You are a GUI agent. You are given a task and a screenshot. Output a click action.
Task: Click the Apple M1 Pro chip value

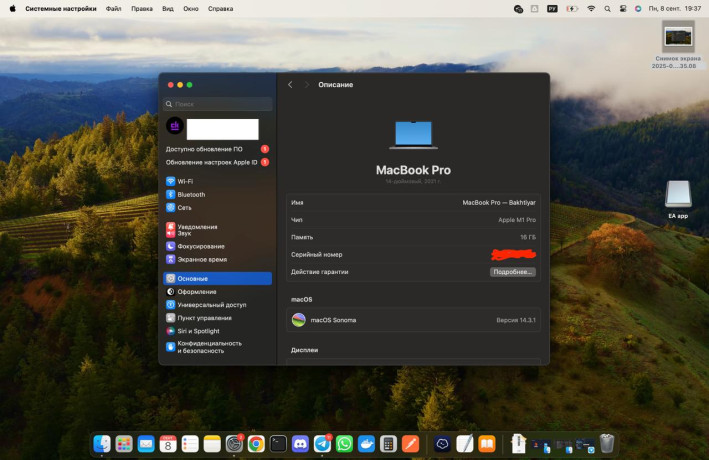click(x=517, y=220)
